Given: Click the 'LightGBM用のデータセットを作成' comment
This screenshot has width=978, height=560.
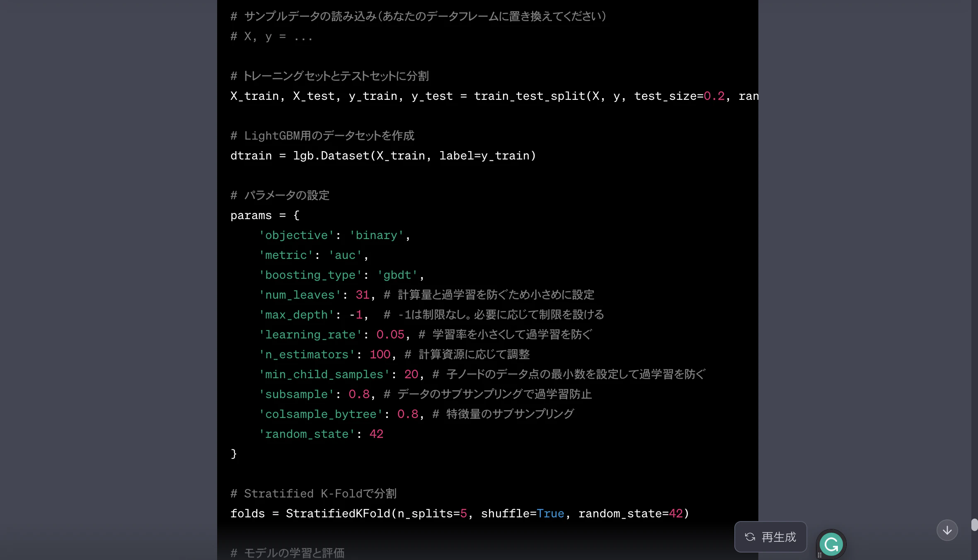Looking at the screenshot, I should pos(322,136).
